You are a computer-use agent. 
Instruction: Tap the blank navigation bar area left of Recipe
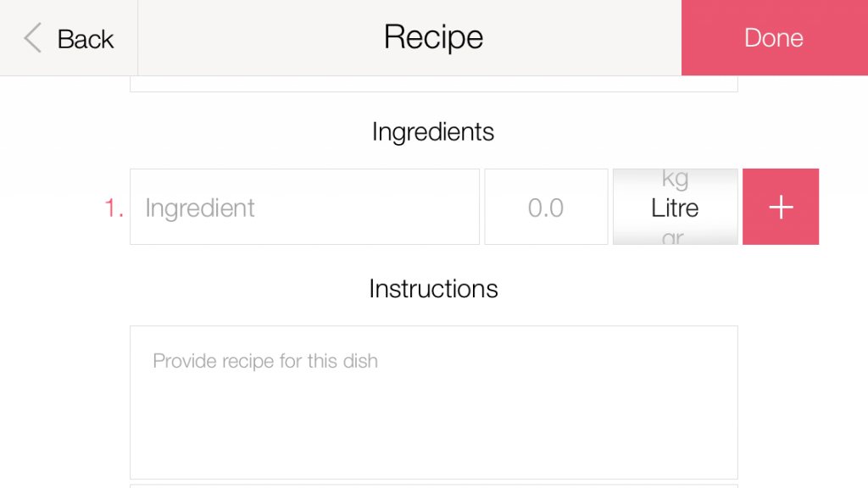pyautogui.click(x=254, y=38)
